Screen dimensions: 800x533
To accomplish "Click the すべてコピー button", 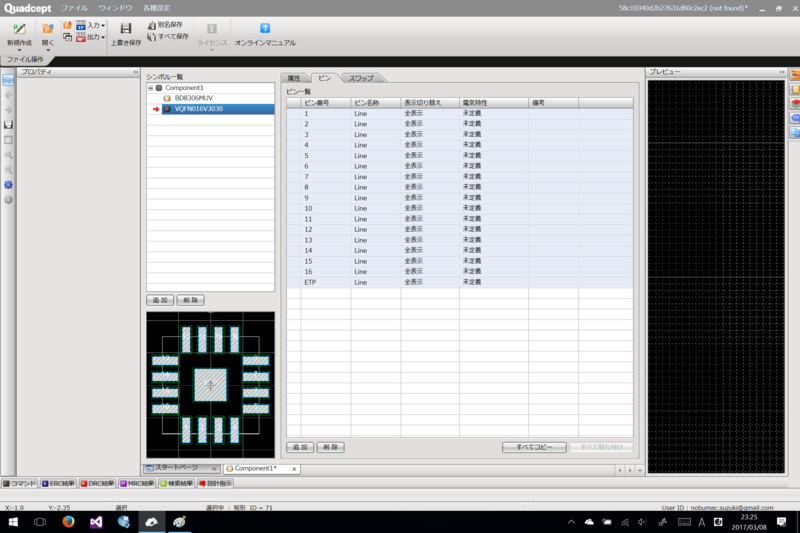I will [x=534, y=447].
